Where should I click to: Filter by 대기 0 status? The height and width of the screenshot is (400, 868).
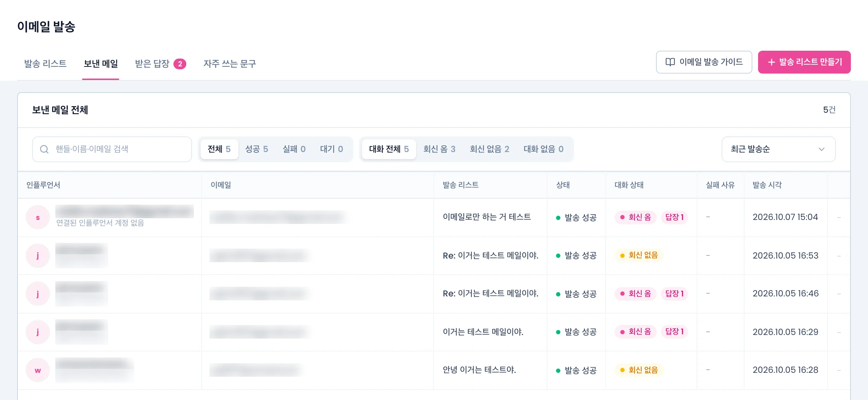[x=332, y=149]
